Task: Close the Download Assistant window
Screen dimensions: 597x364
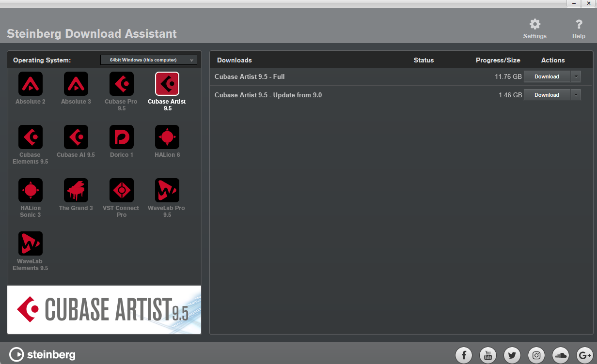Action: tap(588, 3)
